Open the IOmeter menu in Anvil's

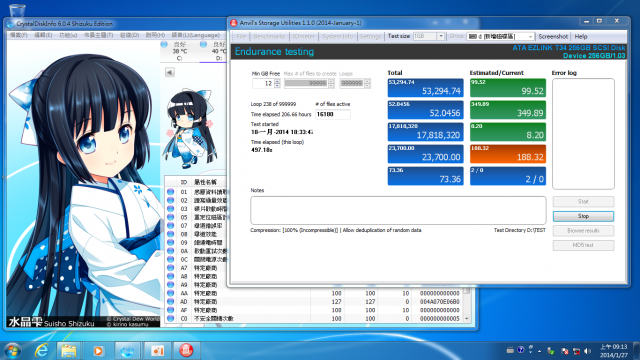coord(304,36)
